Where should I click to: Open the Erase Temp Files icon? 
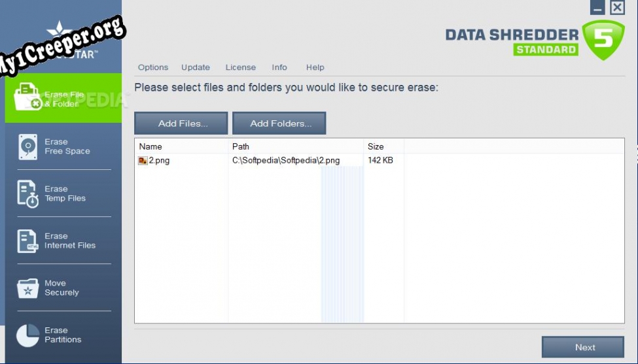click(28, 194)
